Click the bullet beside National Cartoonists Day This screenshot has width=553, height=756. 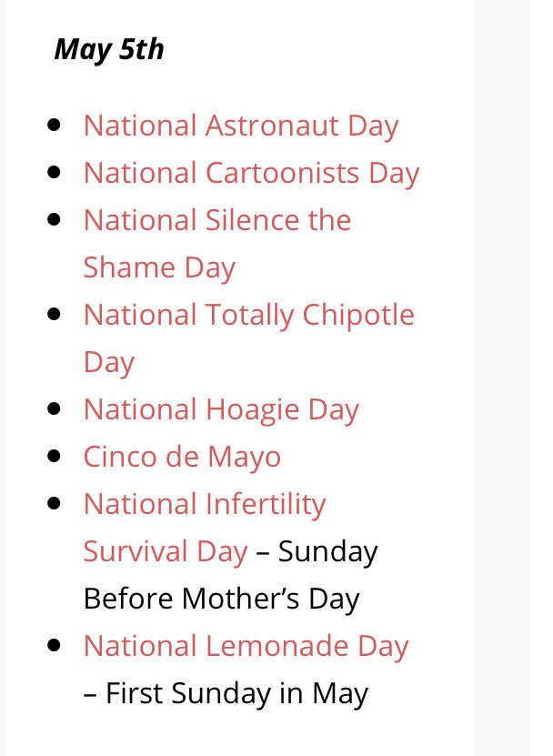pos(54,172)
